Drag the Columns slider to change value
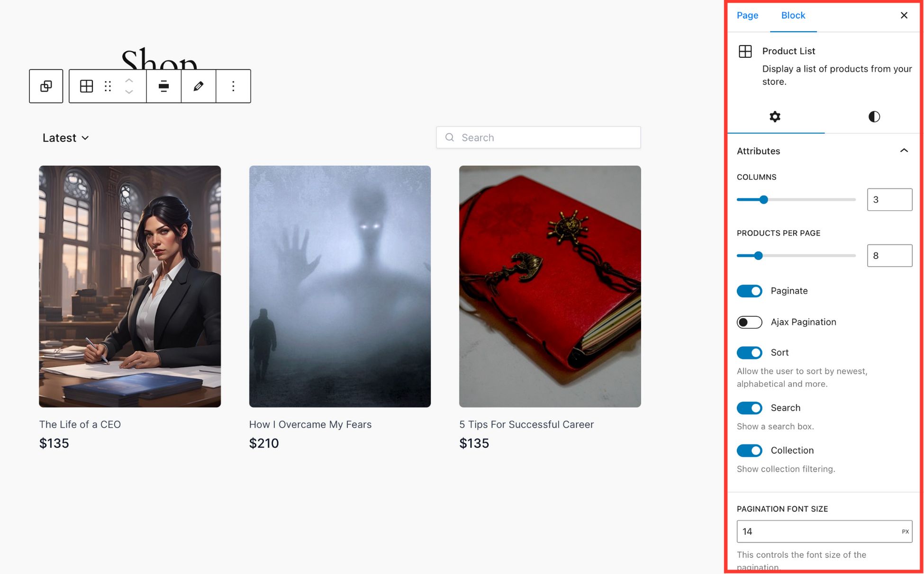 tap(764, 199)
